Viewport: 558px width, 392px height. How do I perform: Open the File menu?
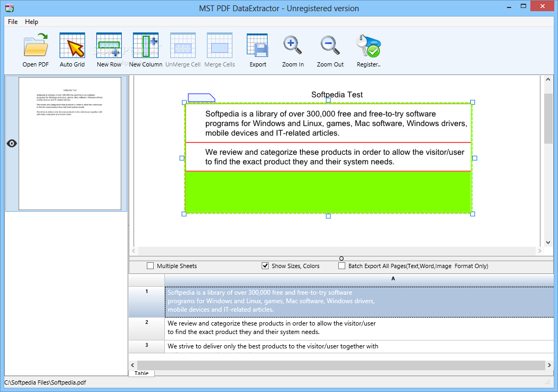point(13,22)
